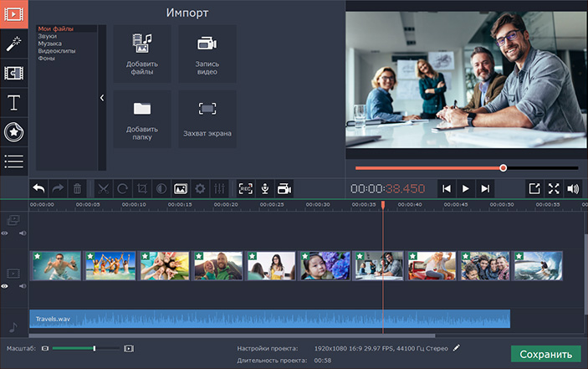Collapse the import category panel arrow
588x369 pixels.
pyautogui.click(x=102, y=98)
